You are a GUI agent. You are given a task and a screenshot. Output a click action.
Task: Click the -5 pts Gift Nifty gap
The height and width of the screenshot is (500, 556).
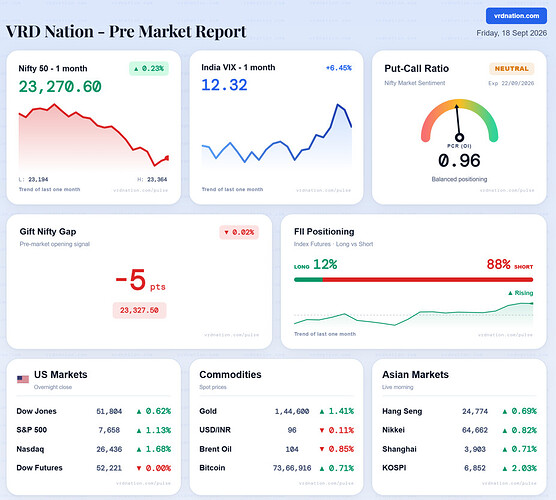tap(140, 280)
